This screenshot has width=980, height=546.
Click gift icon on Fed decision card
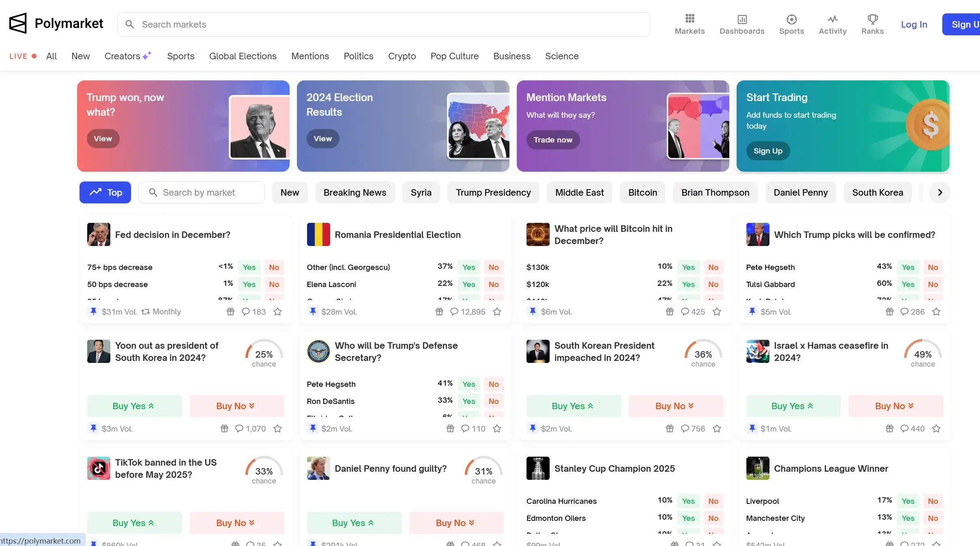(x=230, y=311)
